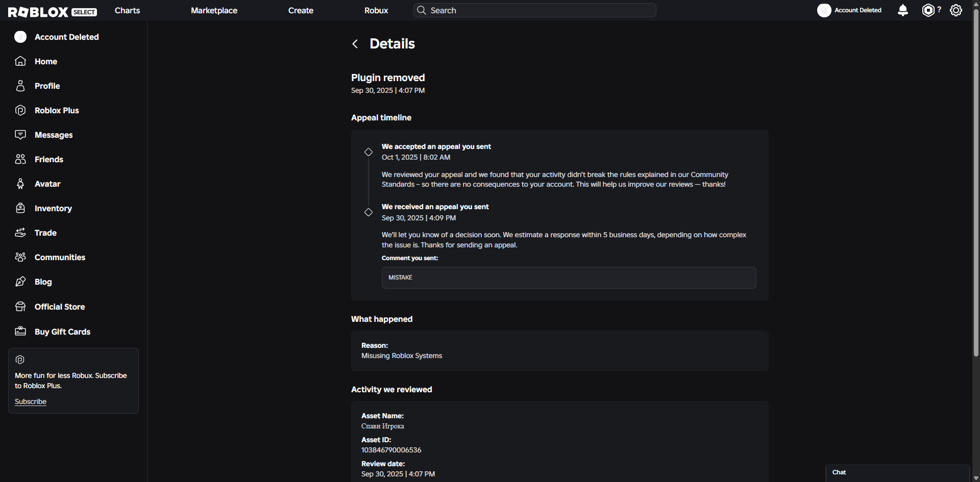Open Communities icon in sidebar
This screenshot has height=482, width=980.
pyautogui.click(x=20, y=257)
